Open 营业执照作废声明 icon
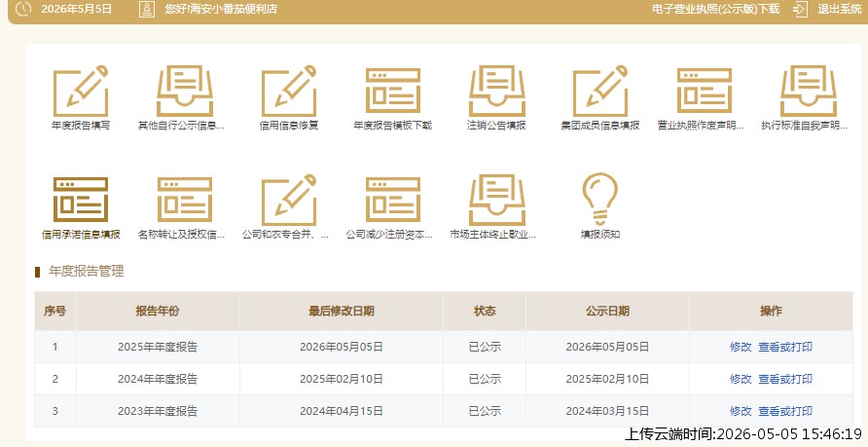This screenshot has width=868, height=447. (x=705, y=91)
